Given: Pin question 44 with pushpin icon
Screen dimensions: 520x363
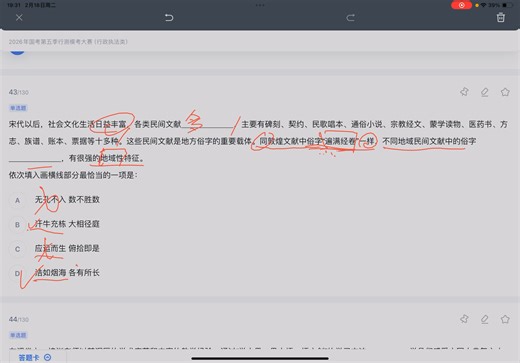Looking at the screenshot, I should click(x=464, y=319).
